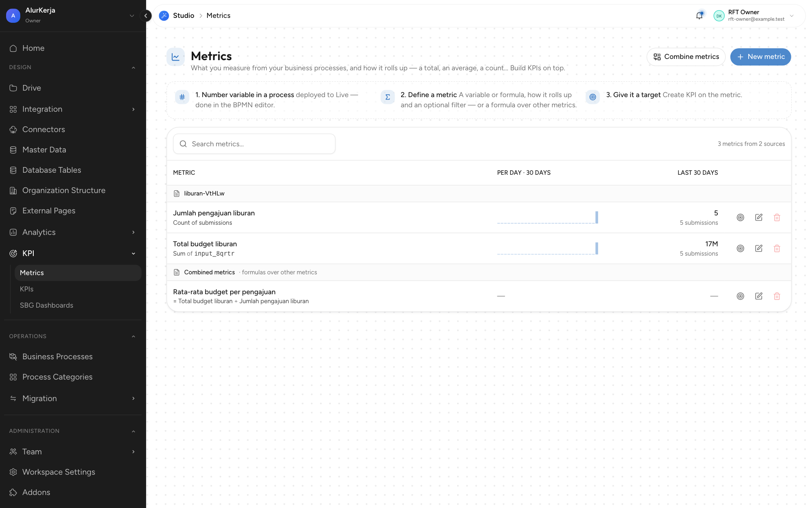The height and width of the screenshot is (508, 812).
Task: Collapse the OPERATIONS section
Action: pyautogui.click(x=134, y=336)
